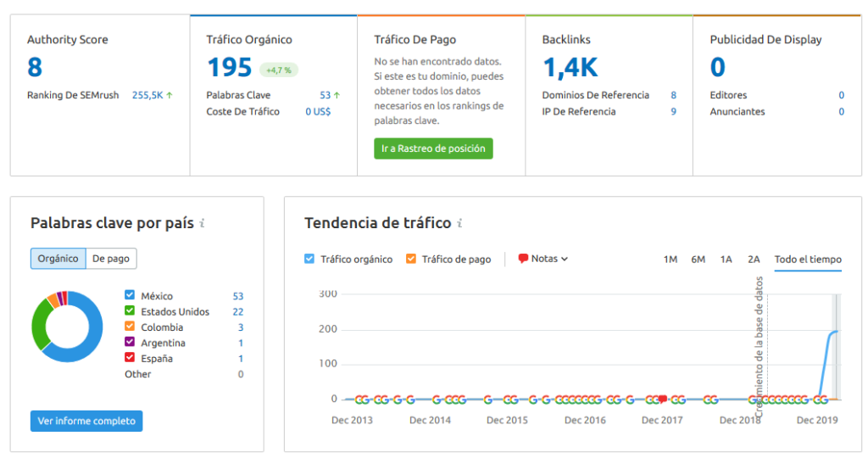Viewport: 868px width, 458px height.
Task: Click Ir a Rastreo de posición button
Action: (x=433, y=148)
